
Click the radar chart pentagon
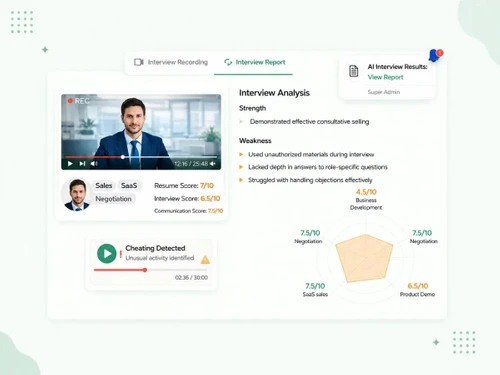364,259
